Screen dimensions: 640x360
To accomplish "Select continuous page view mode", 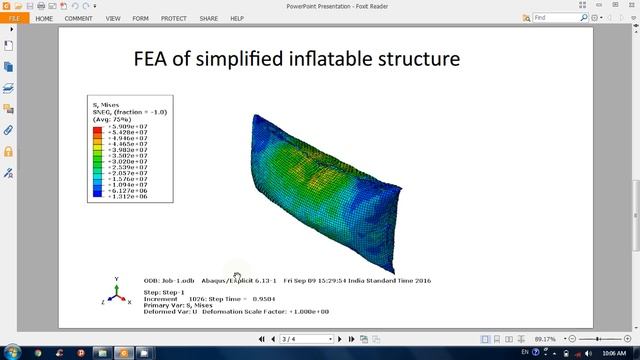I will [x=497, y=339].
